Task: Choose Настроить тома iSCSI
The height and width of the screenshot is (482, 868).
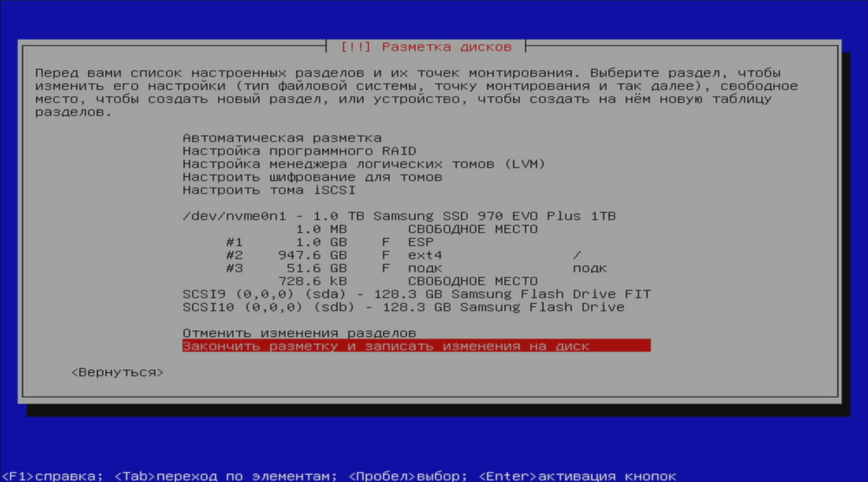Action: click(x=269, y=190)
